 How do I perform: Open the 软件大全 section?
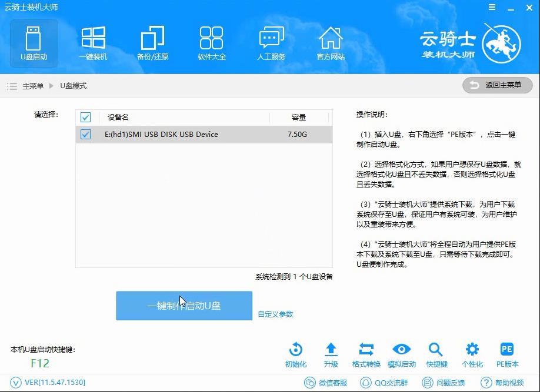coord(212,43)
